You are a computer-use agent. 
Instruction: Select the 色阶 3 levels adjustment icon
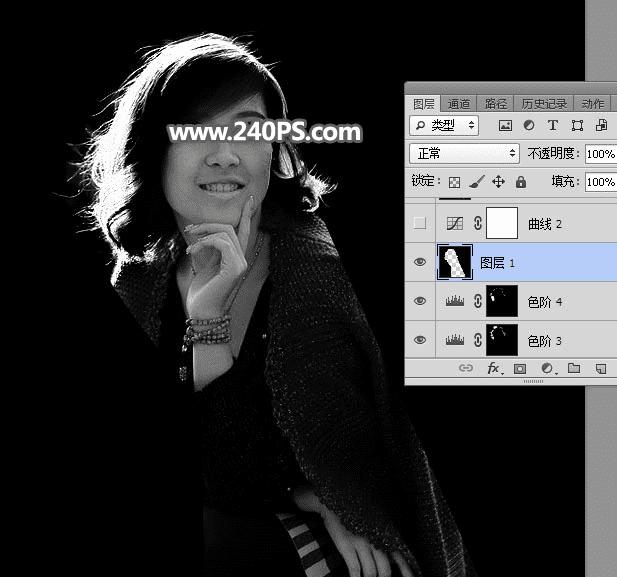[x=455, y=340]
